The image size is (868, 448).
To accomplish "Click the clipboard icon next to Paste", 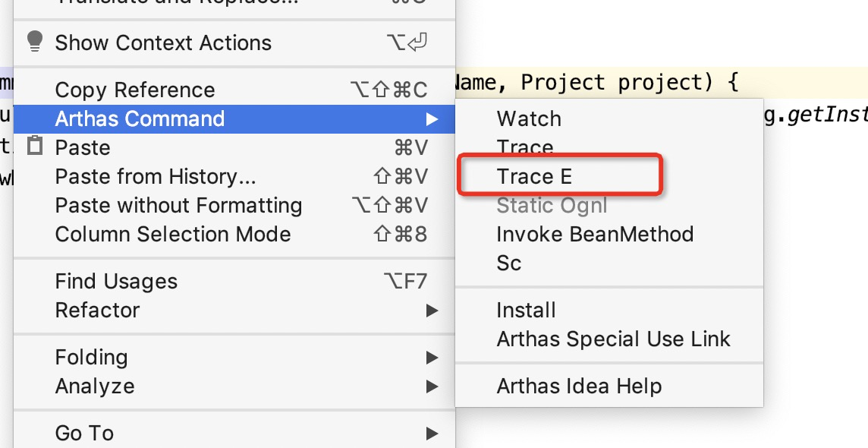I will click(35, 146).
